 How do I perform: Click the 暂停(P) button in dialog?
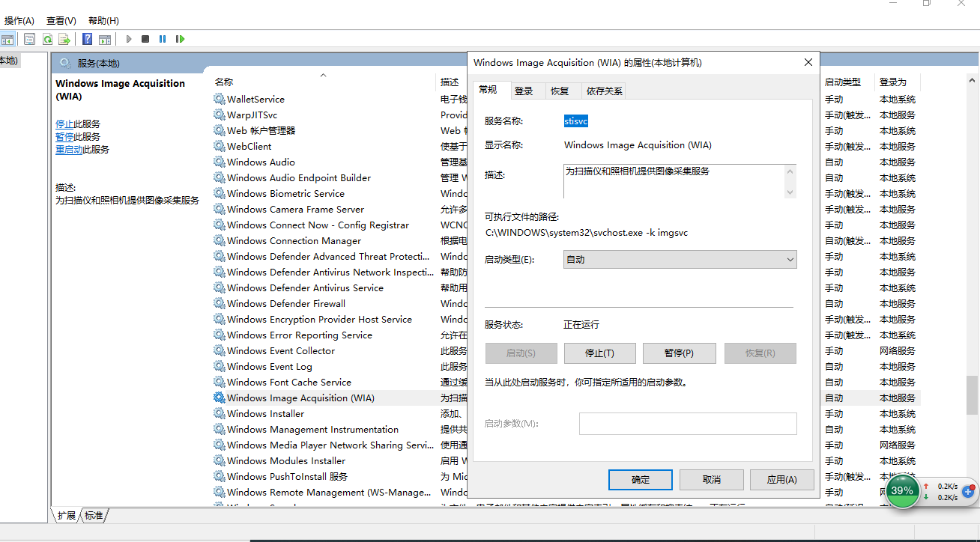click(x=679, y=353)
